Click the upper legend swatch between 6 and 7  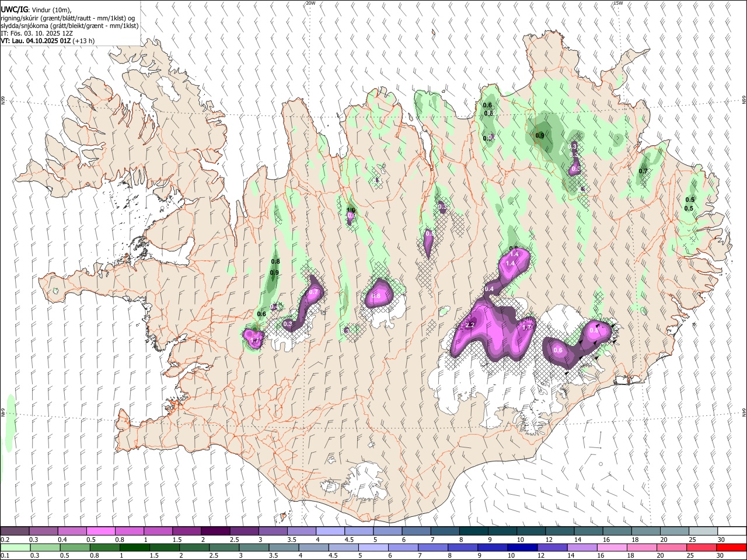coord(416,531)
